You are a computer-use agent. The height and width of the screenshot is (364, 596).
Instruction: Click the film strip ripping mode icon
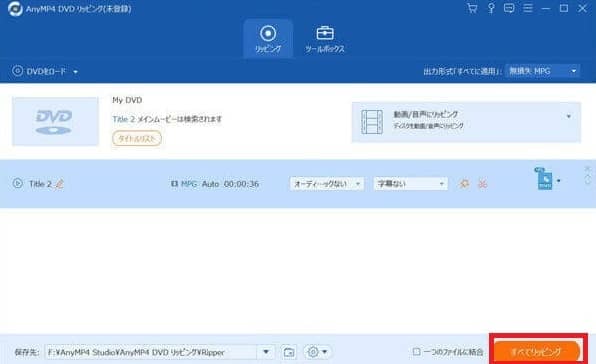[x=372, y=122]
